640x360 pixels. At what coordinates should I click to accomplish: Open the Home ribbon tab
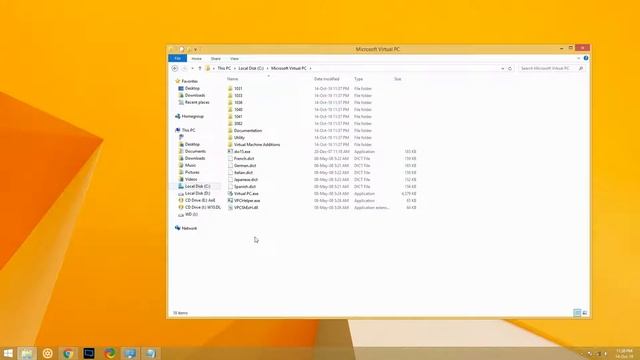(x=196, y=59)
